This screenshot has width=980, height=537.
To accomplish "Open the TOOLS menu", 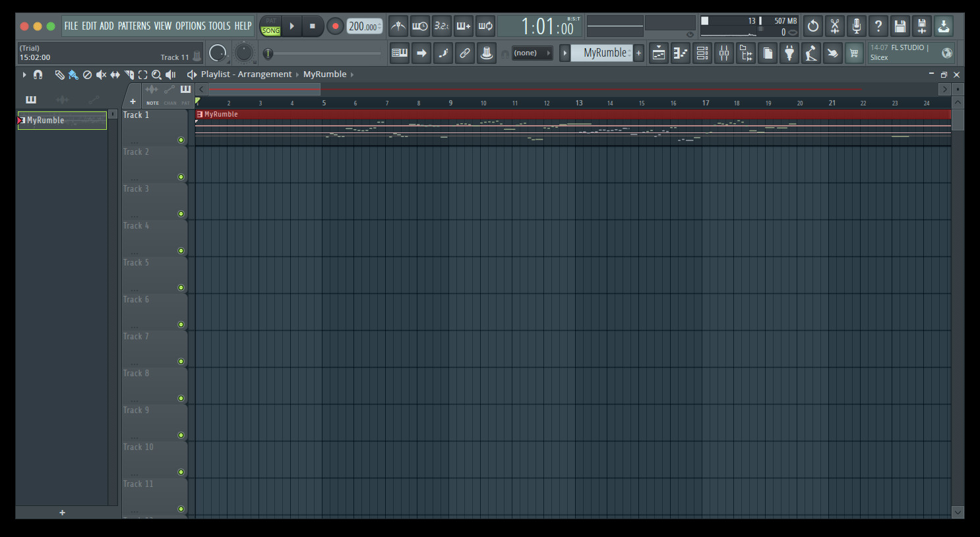I will [220, 26].
